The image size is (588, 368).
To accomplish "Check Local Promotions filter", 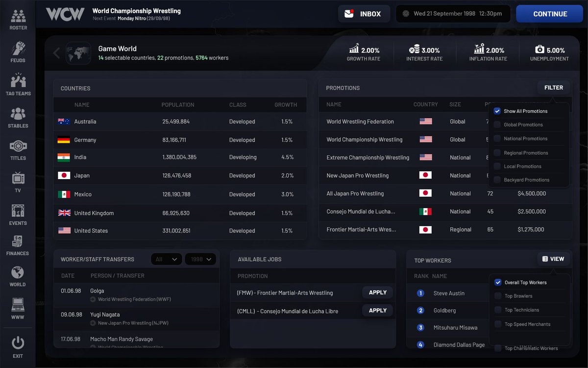I will pyautogui.click(x=497, y=166).
